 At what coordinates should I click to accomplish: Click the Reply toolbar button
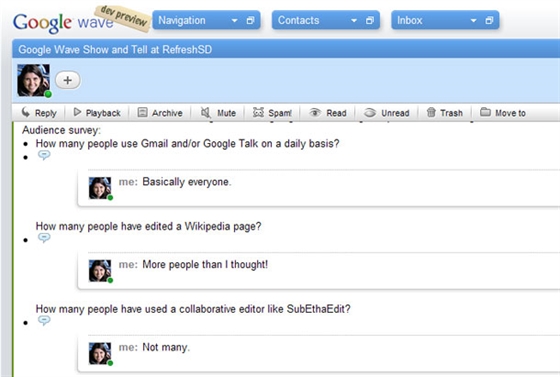pyautogui.click(x=39, y=113)
